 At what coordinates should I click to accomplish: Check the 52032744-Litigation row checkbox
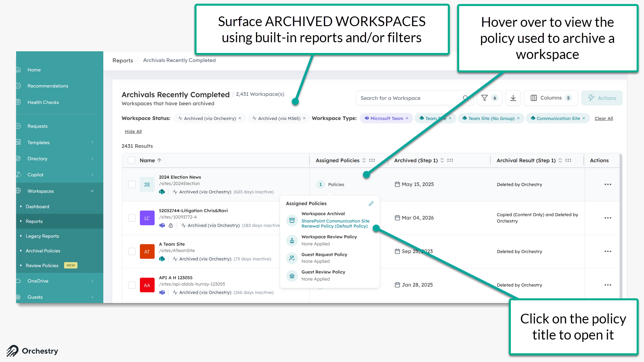132,218
